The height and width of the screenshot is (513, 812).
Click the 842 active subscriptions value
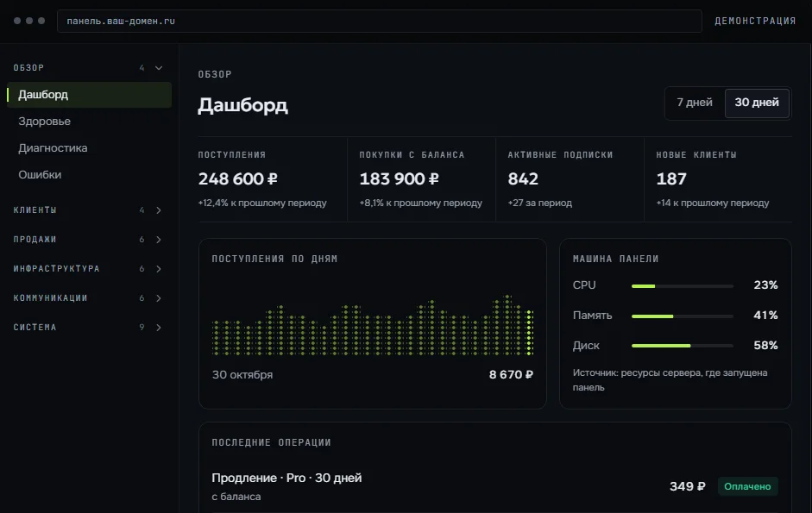coord(523,179)
